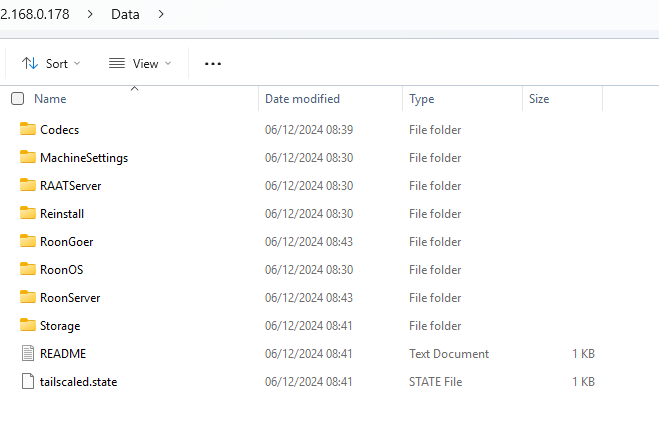Select the MachineSettings folder name
The width and height of the screenshot is (659, 441).
tap(84, 158)
